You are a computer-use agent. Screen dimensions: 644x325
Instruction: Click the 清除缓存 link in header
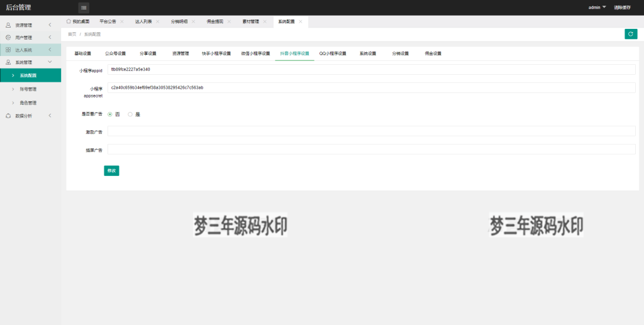tap(622, 8)
